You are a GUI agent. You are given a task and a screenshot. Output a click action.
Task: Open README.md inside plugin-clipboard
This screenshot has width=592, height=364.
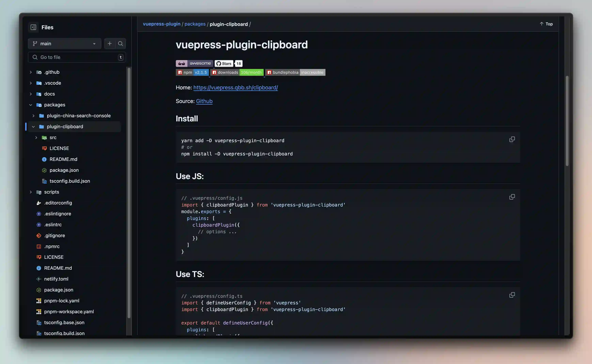pos(63,159)
